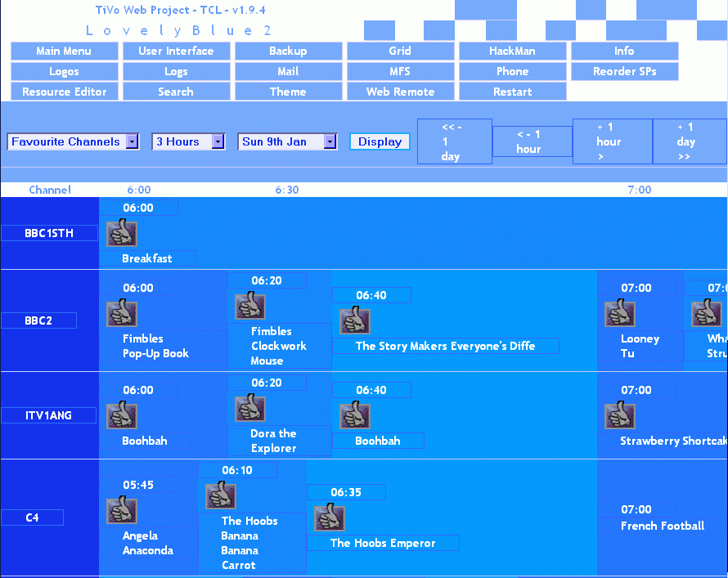Advance the guide by one day
728x578 pixels.
click(690, 141)
